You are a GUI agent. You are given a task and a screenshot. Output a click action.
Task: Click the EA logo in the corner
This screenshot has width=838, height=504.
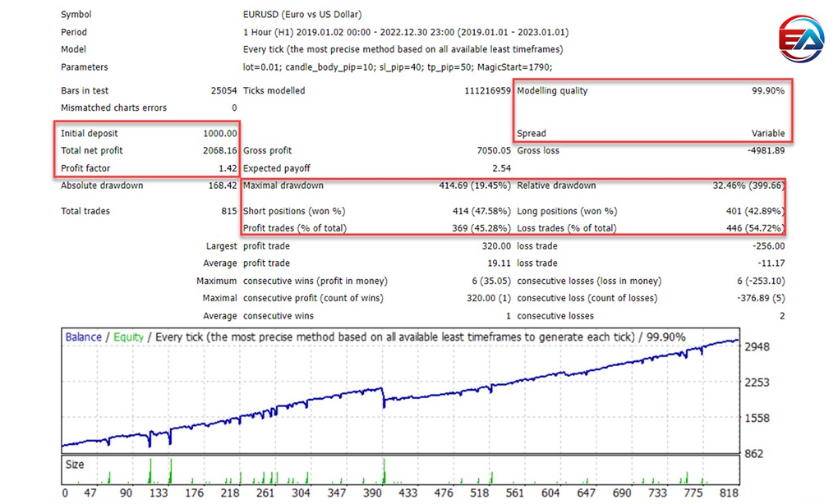point(800,39)
